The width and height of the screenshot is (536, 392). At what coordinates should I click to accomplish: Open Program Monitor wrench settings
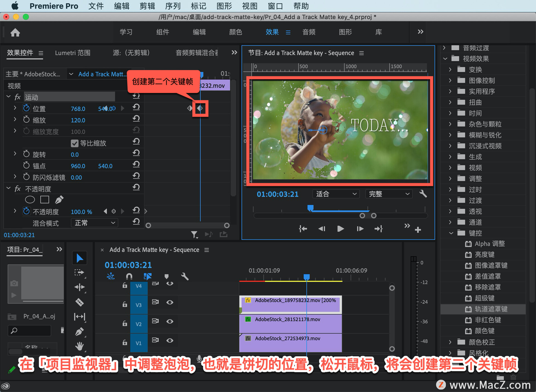[423, 194]
